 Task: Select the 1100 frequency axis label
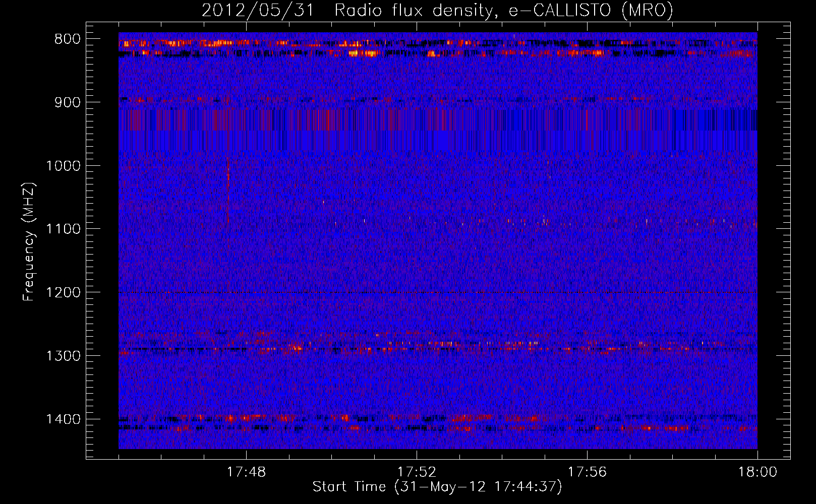63,229
